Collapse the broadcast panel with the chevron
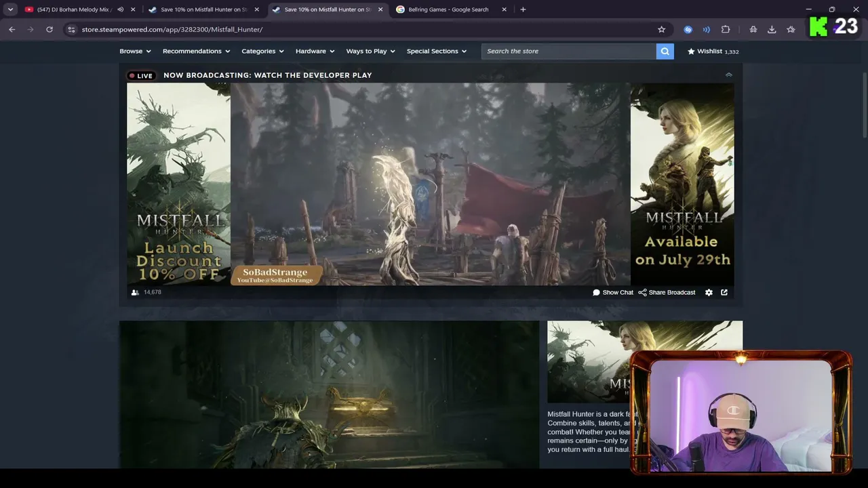This screenshot has width=868, height=488. click(729, 75)
